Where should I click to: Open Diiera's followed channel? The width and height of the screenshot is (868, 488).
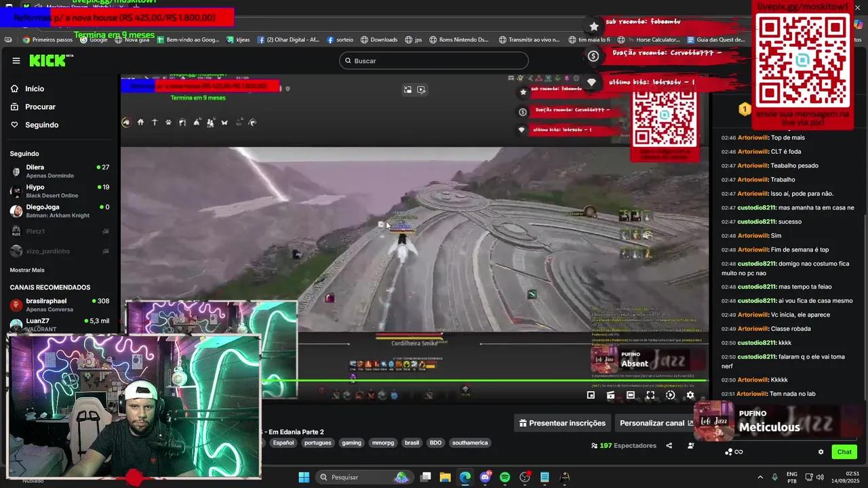tap(60, 171)
